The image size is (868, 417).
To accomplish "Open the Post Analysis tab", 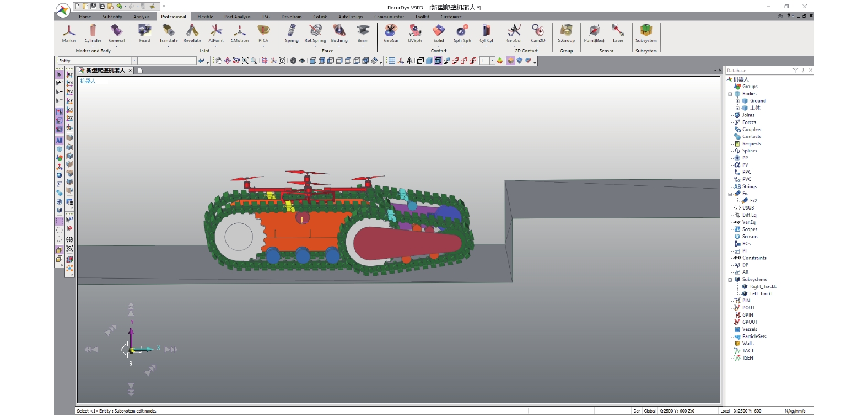I will 237,17.
